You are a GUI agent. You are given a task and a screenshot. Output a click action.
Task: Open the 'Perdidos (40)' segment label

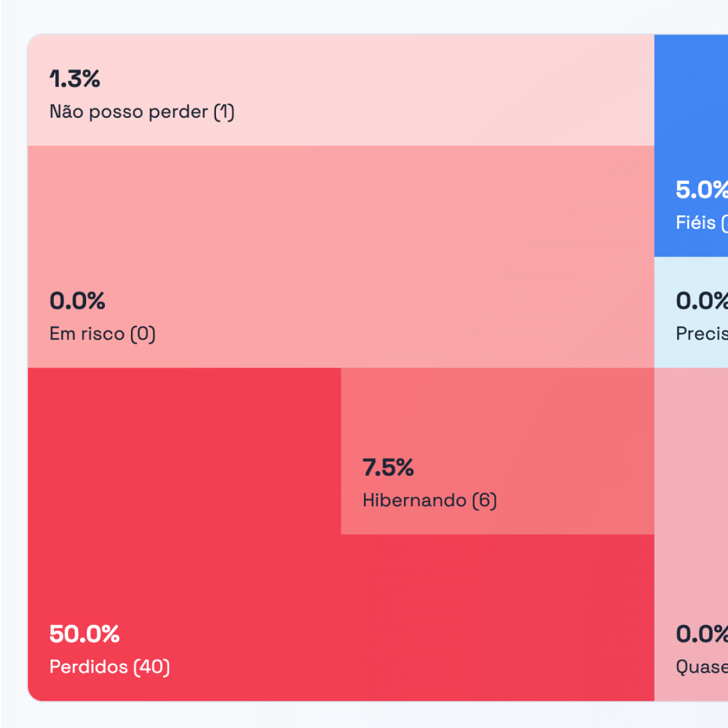pyautogui.click(x=110, y=667)
